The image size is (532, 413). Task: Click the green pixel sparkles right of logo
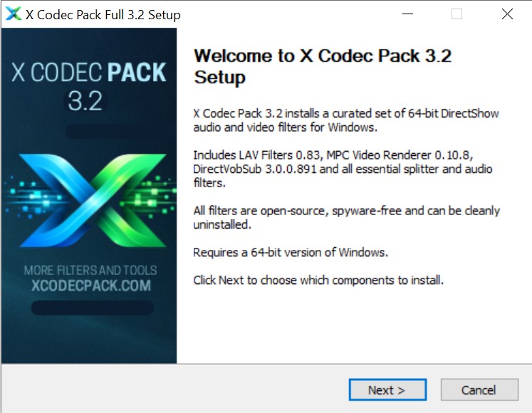coord(150,197)
